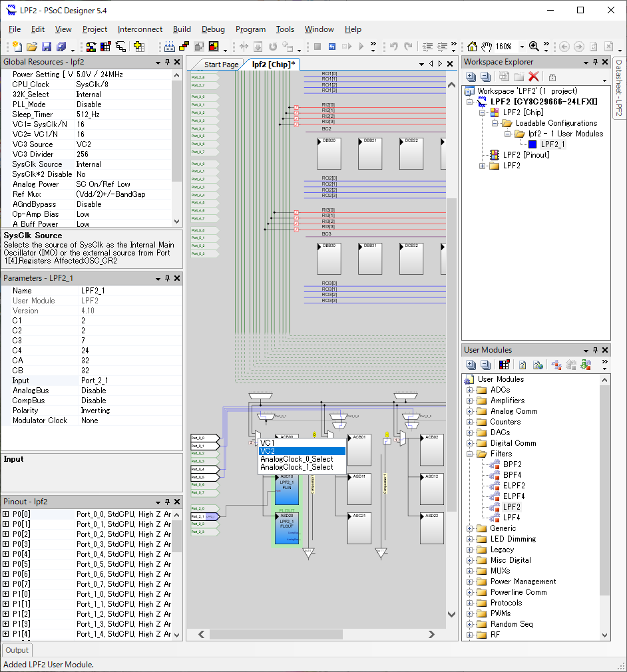Screen dimensions: 627x672
Task: Open the Workspace Explorer panel options arrow
Action: (x=586, y=63)
